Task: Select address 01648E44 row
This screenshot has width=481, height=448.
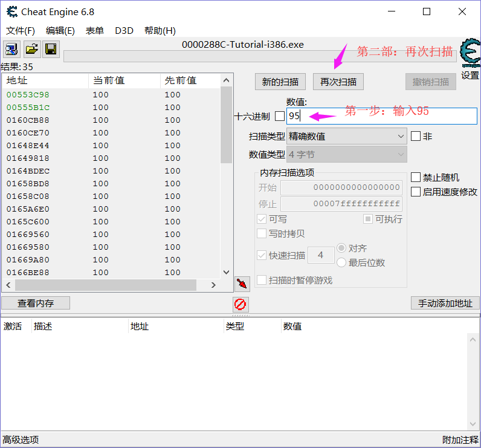Action: 111,146
